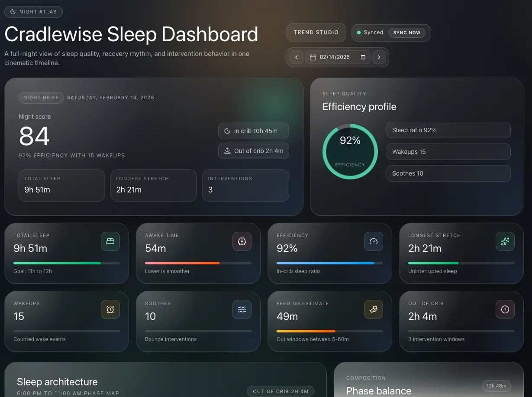This screenshot has width=532, height=397.
Task: Click the alert icon on Out of Crib card
Action: click(x=505, y=309)
